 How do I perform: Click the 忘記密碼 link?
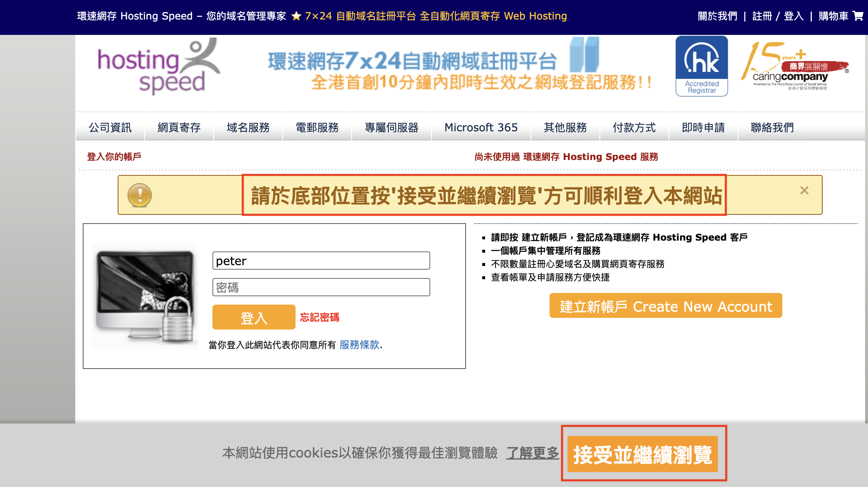tap(319, 317)
